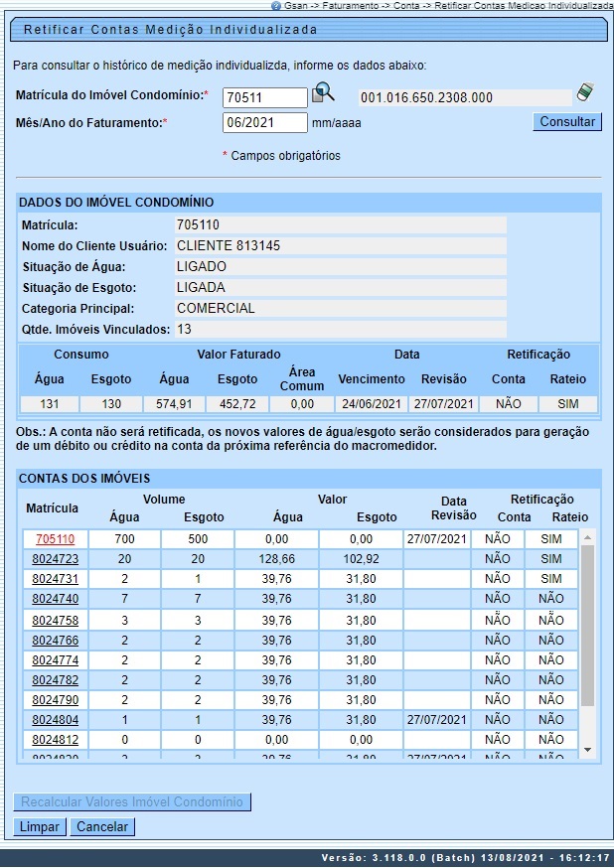The height and width of the screenshot is (868, 614).
Task: Click the accounts list scrollbar up arrow
Action: point(587,537)
